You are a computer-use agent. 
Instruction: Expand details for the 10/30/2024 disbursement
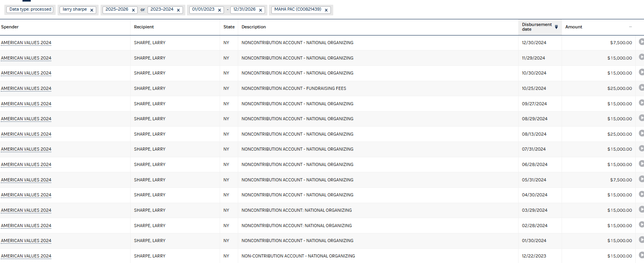click(x=641, y=72)
